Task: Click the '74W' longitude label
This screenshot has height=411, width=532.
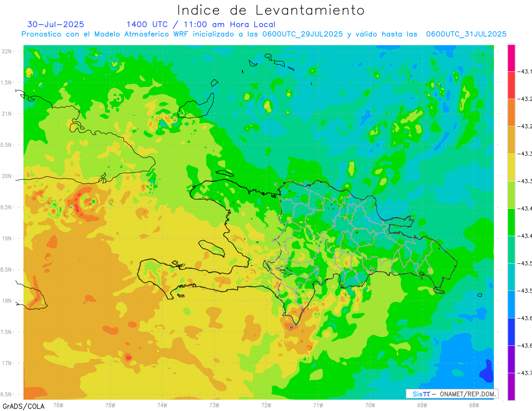Action: click(x=162, y=405)
